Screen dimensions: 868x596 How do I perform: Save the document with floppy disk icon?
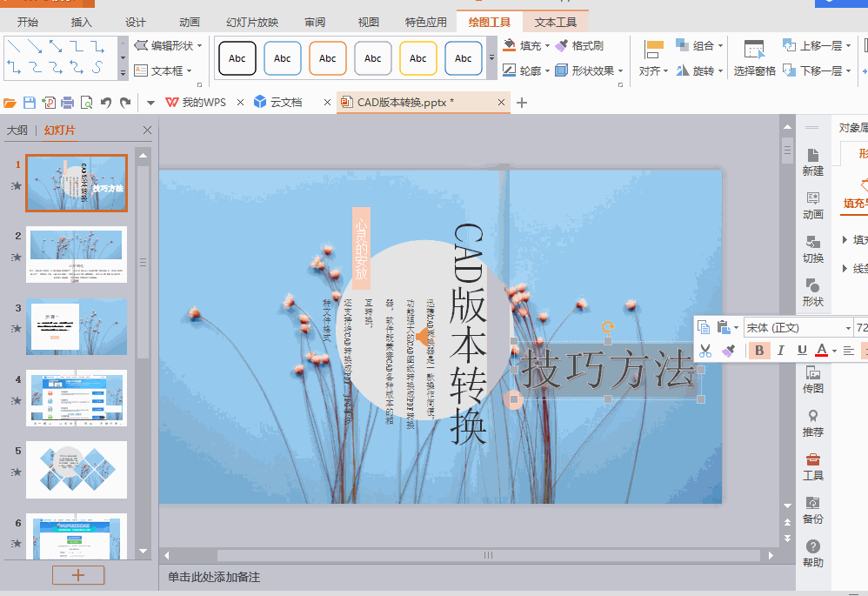click(x=30, y=103)
